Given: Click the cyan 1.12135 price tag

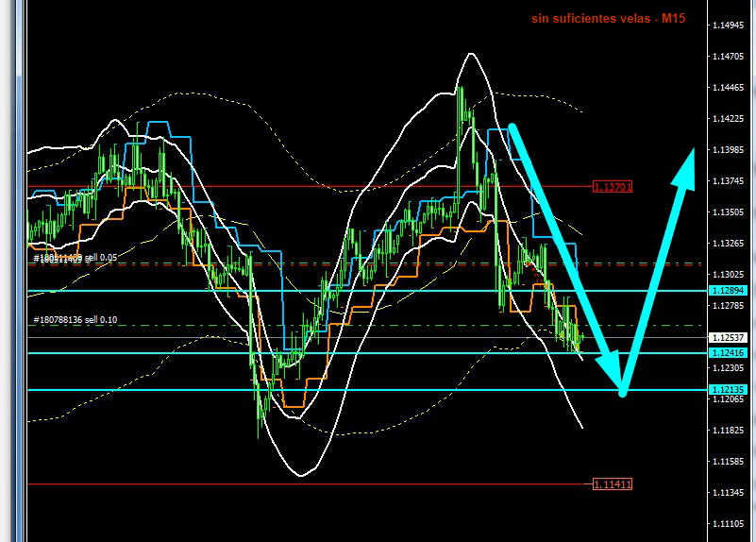Looking at the screenshot, I should 729,390.
